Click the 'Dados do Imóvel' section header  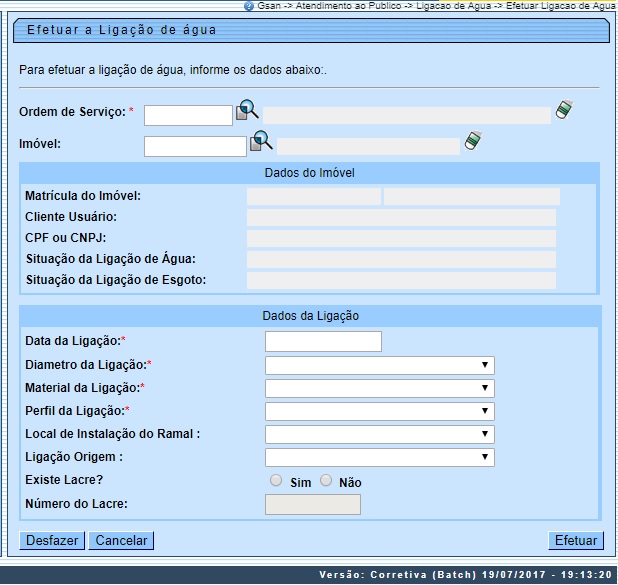click(x=309, y=173)
